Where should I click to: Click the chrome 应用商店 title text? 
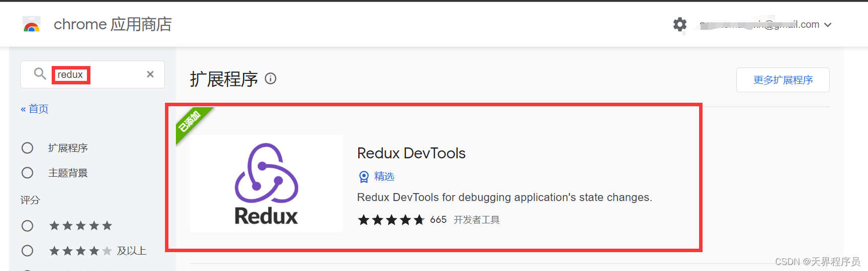tap(113, 24)
